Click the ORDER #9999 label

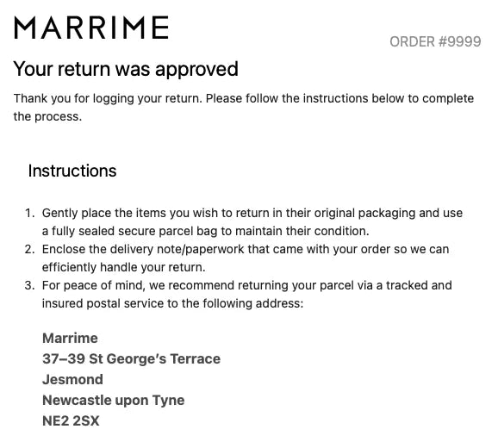coord(435,42)
